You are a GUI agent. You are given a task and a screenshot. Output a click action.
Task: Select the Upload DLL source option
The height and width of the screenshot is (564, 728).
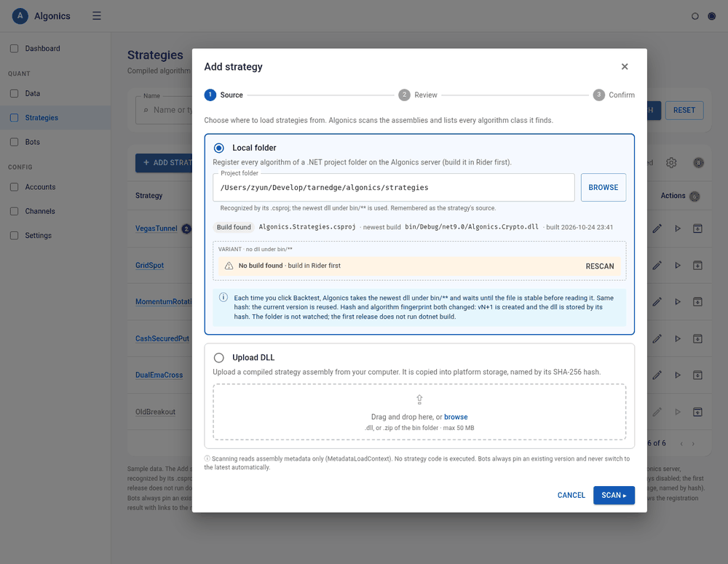tap(218, 358)
